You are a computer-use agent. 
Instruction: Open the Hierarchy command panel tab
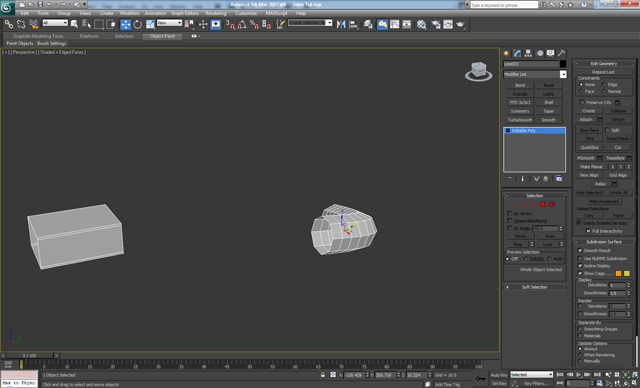pos(529,53)
